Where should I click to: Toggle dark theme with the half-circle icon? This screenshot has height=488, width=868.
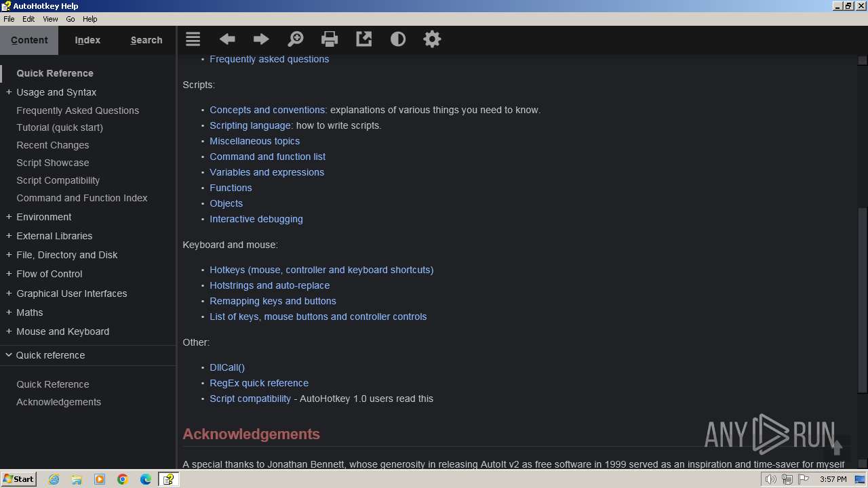(398, 39)
